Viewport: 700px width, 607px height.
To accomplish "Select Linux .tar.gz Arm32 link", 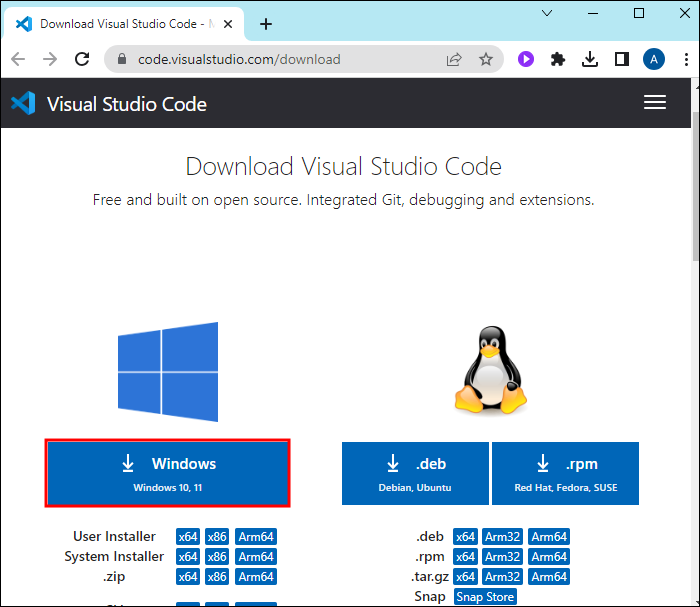I will [503, 577].
